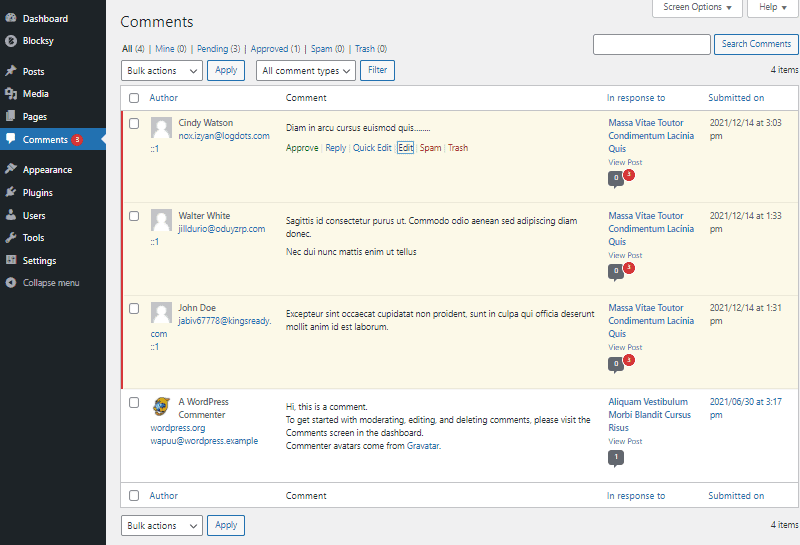Screen dimensions: 800x545
Task: Click the Users person icon
Action: point(11,215)
